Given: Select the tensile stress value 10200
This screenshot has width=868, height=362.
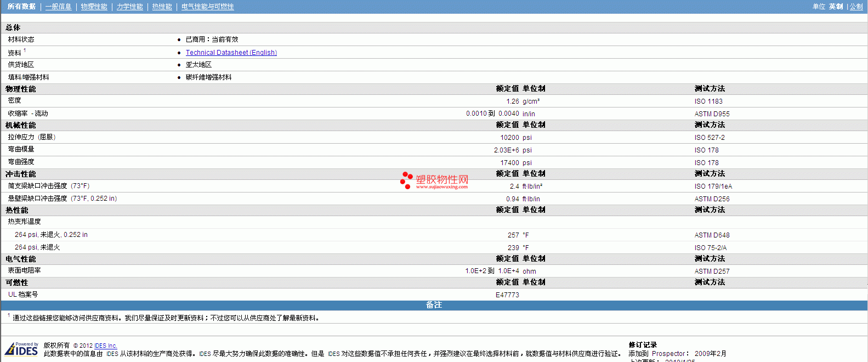Looking at the screenshot, I should (x=509, y=138).
